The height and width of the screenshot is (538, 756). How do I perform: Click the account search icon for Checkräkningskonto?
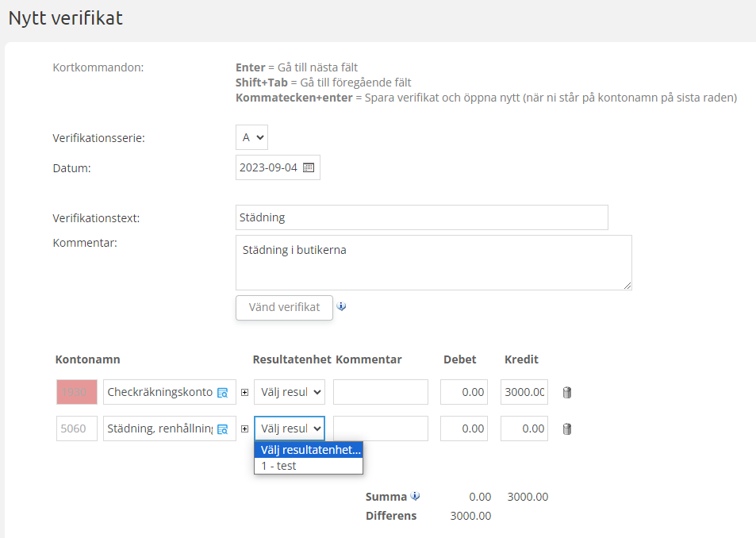click(x=223, y=392)
